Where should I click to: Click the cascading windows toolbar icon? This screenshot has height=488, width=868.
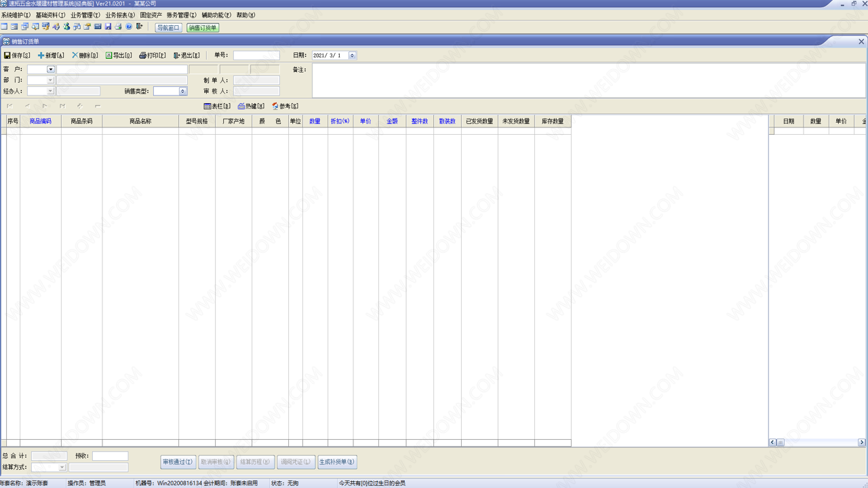(24, 26)
